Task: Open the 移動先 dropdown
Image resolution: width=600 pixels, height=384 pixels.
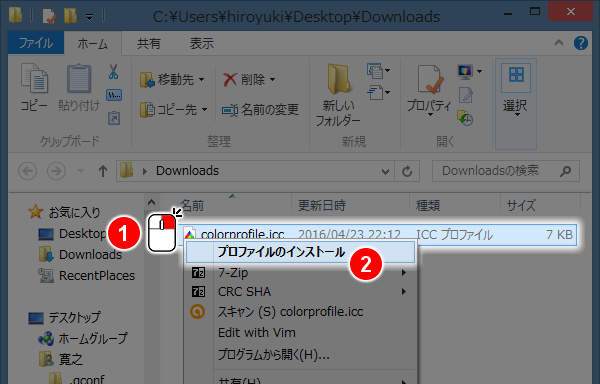Action: 172,80
